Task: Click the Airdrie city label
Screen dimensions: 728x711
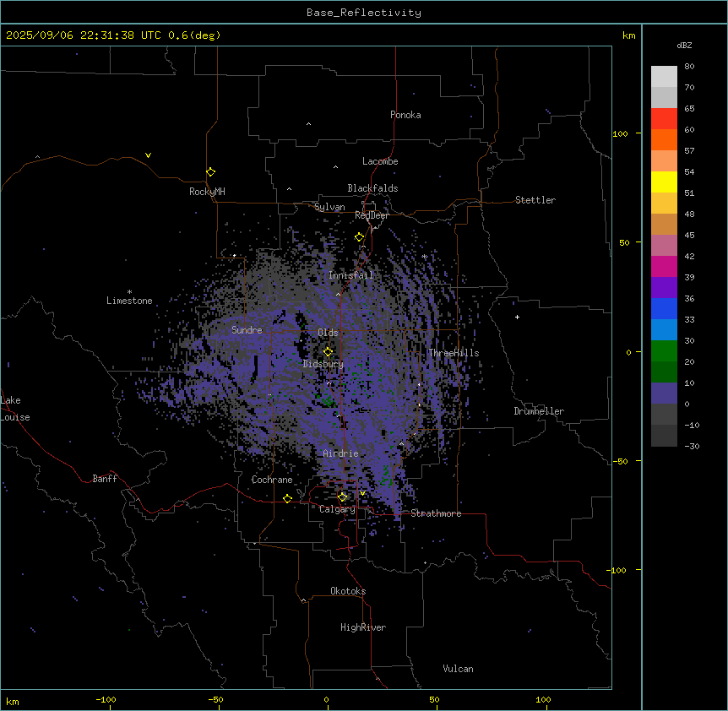Action: pos(340,453)
